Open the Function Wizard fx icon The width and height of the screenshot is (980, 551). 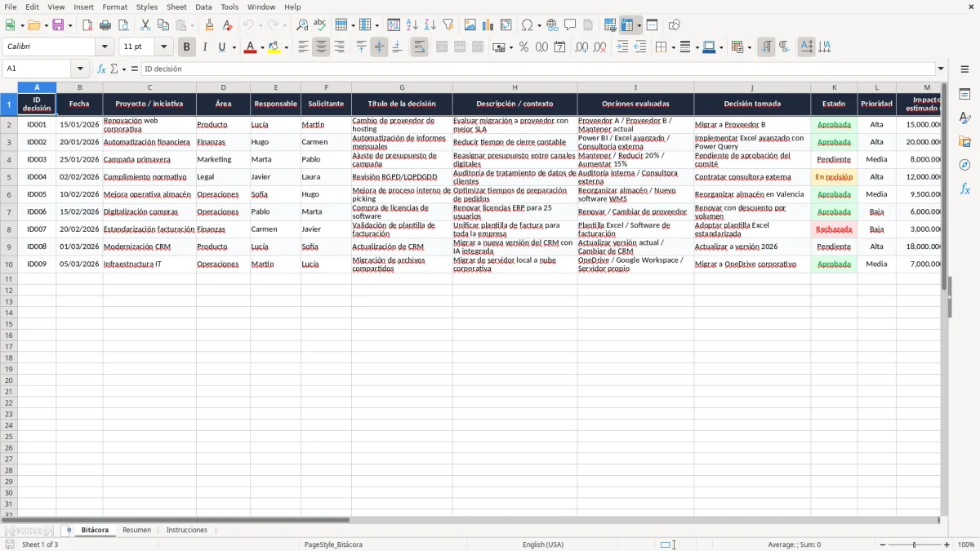click(102, 69)
